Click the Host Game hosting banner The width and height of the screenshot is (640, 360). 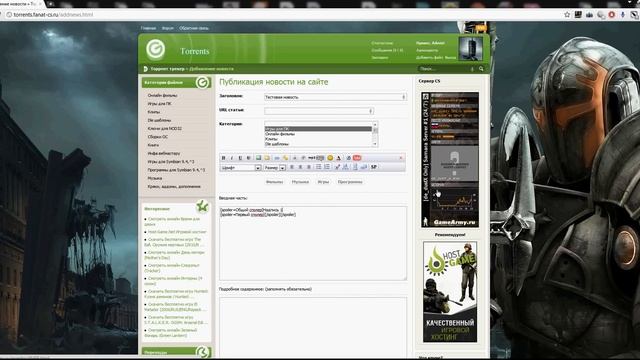(x=450, y=292)
